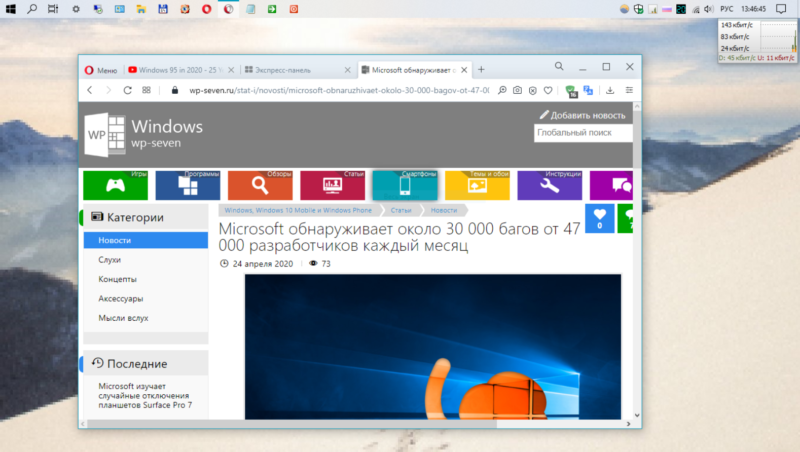The height and width of the screenshot is (452, 800).
Task: Open Windows Start menu
Action: pyautogui.click(x=10, y=9)
